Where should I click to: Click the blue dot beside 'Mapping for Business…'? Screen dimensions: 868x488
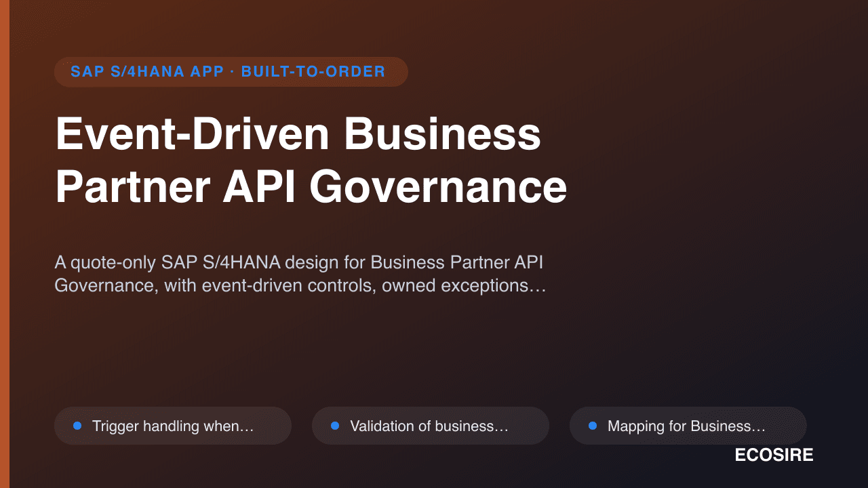coord(593,426)
